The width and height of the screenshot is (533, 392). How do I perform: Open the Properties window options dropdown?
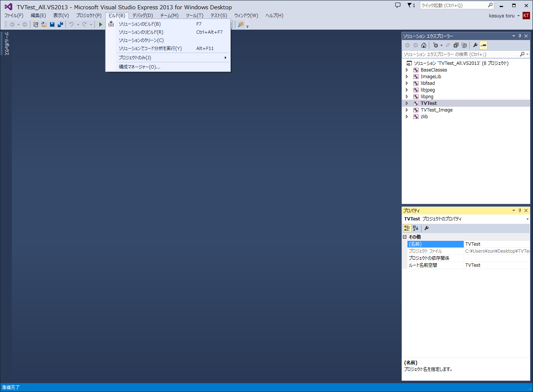[x=514, y=210]
